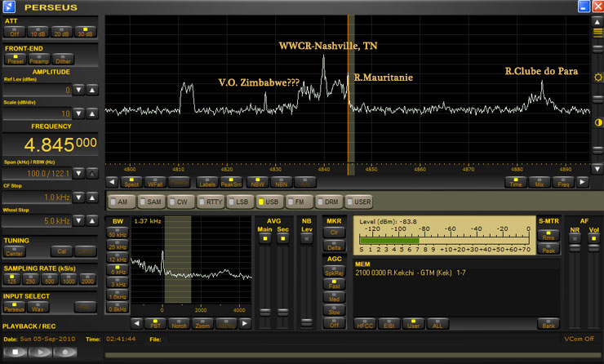
Task: Select USB mode
Action: (270, 202)
